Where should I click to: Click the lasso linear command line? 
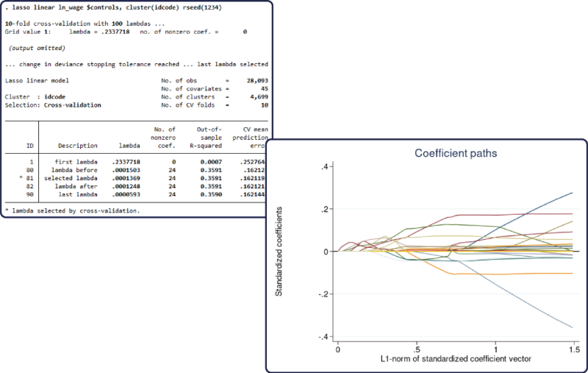coord(113,8)
